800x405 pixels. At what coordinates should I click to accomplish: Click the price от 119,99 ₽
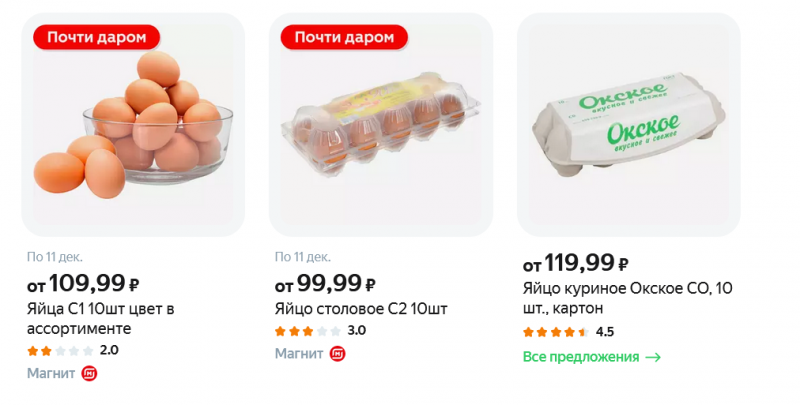[x=576, y=264]
